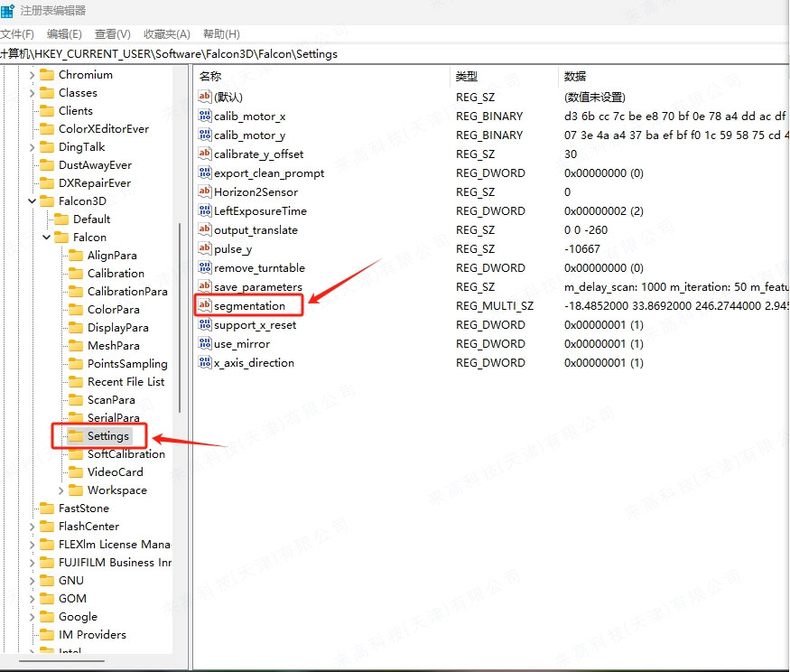Open the 收藏夹(A) menu
Image resolution: width=790 pixels, height=672 pixels.
click(x=166, y=34)
